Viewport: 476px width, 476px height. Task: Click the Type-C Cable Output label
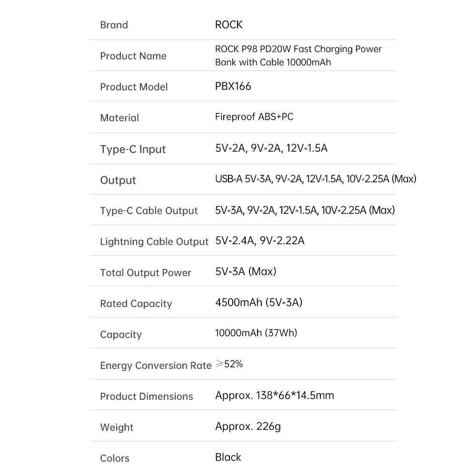[x=149, y=211]
